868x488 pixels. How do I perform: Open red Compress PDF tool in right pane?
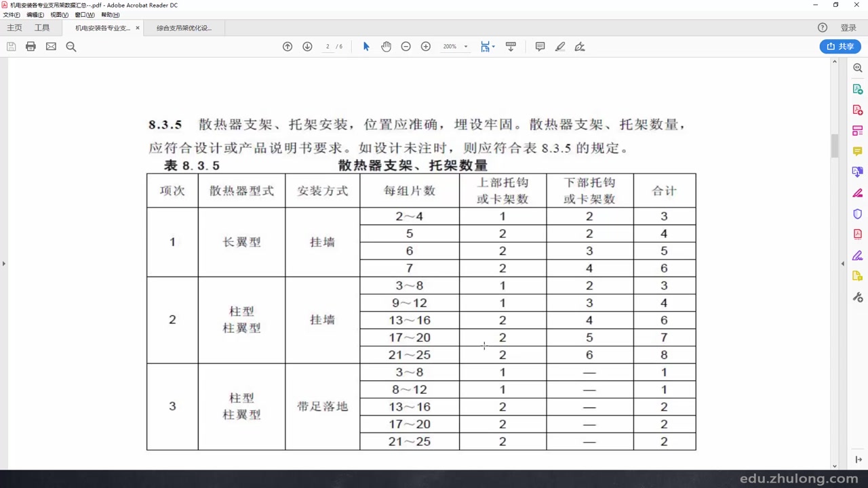(858, 235)
